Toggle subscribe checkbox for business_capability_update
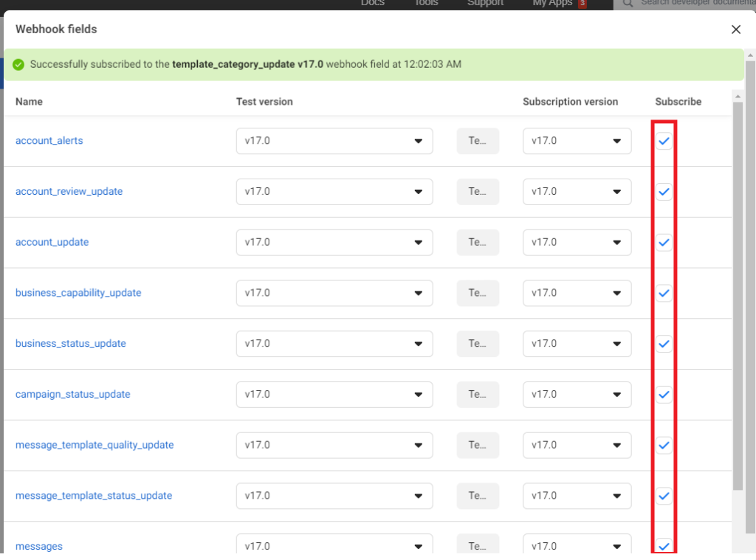The height and width of the screenshot is (560, 756). pyautogui.click(x=664, y=293)
